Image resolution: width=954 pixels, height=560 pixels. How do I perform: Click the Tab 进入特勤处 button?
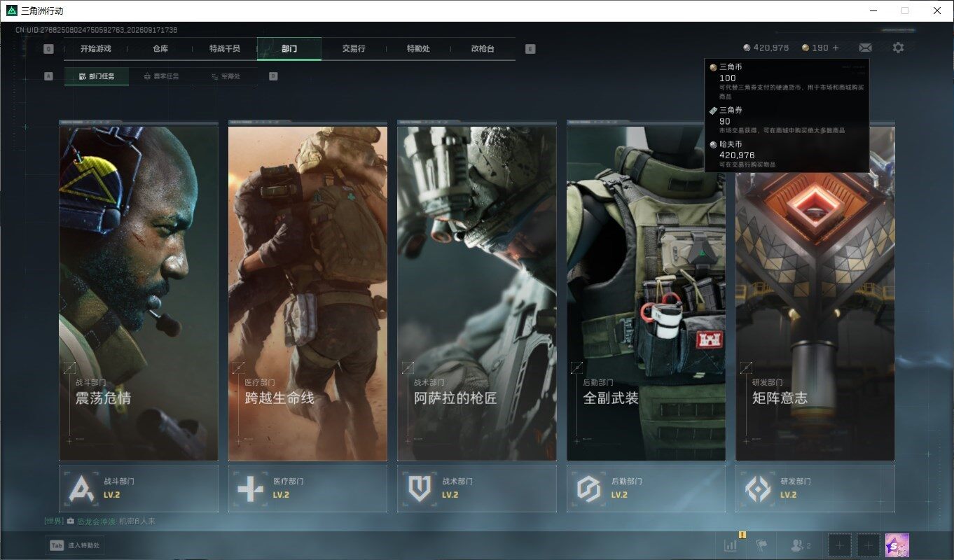click(x=75, y=545)
